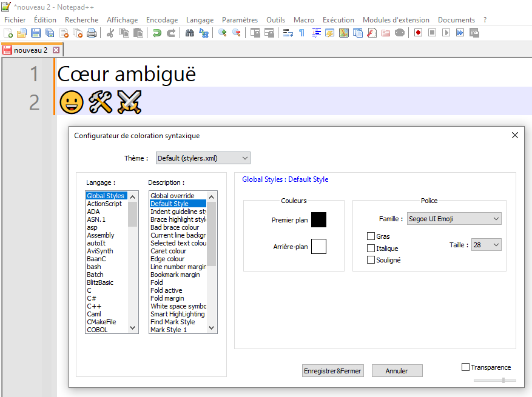Click the Save file toolbar icon

pos(36,33)
